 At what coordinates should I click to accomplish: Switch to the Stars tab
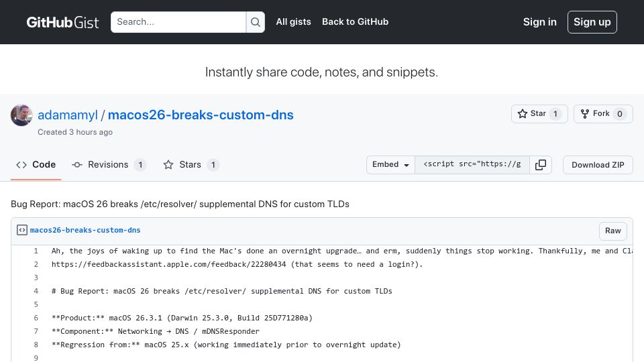point(191,165)
